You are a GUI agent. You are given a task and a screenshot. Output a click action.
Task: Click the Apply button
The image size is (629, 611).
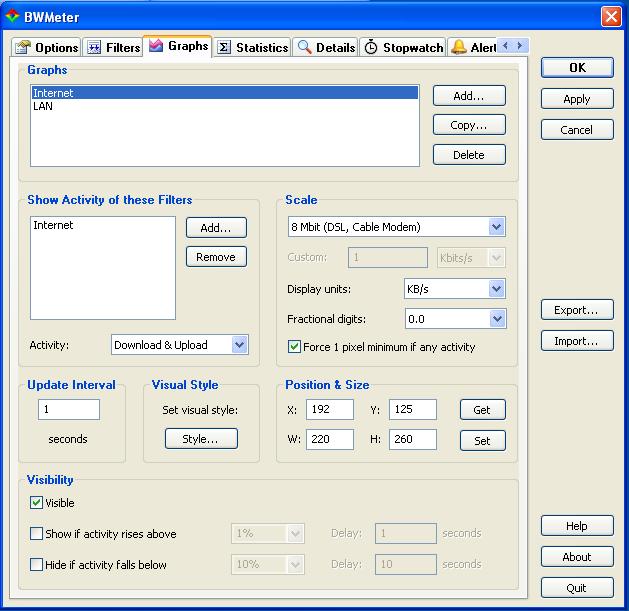tap(577, 99)
